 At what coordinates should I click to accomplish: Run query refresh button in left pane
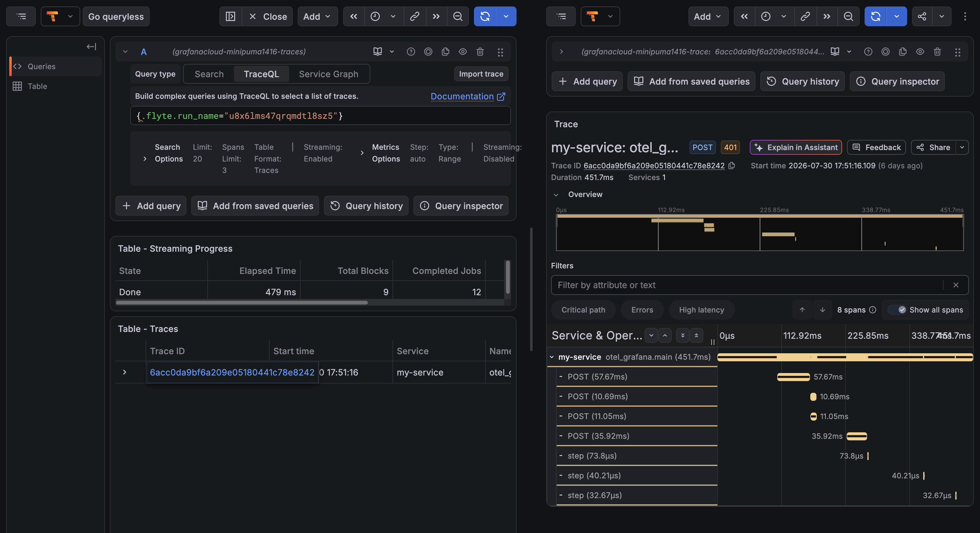tap(485, 16)
